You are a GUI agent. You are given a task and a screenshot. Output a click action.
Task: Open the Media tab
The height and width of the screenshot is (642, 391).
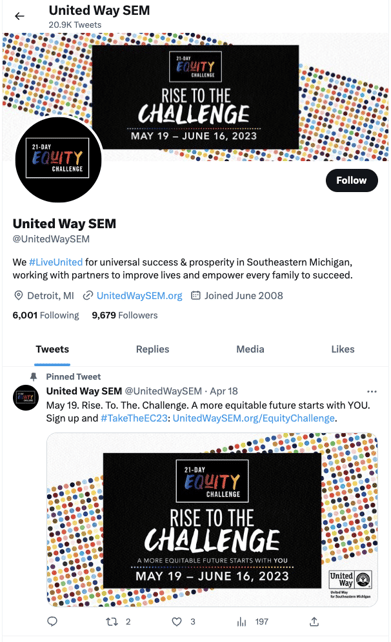[x=250, y=349]
